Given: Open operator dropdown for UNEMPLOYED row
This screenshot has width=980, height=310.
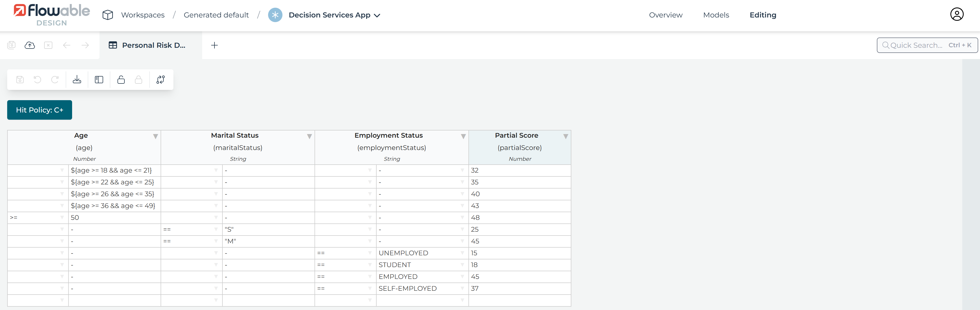Looking at the screenshot, I should pyautogui.click(x=369, y=253).
